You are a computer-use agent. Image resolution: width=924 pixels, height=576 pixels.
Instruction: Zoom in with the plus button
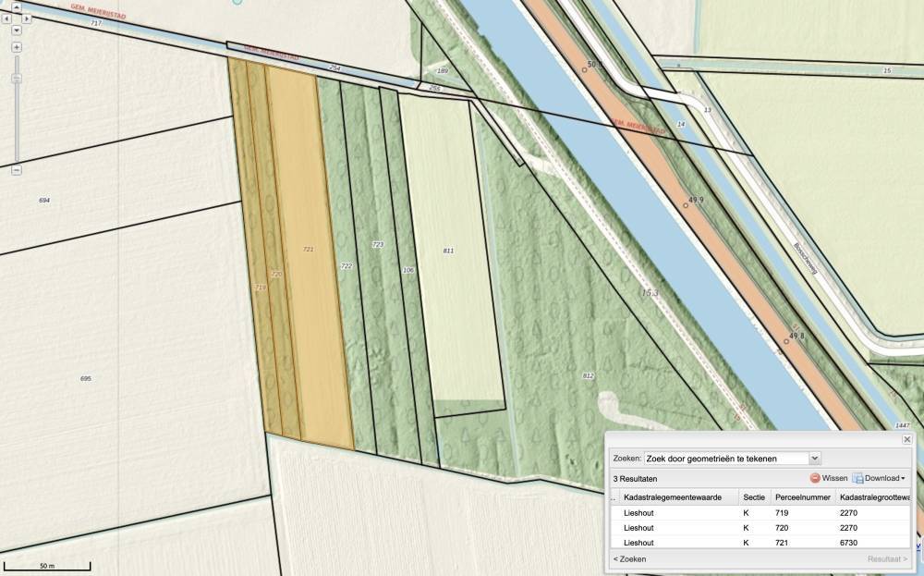[x=17, y=47]
